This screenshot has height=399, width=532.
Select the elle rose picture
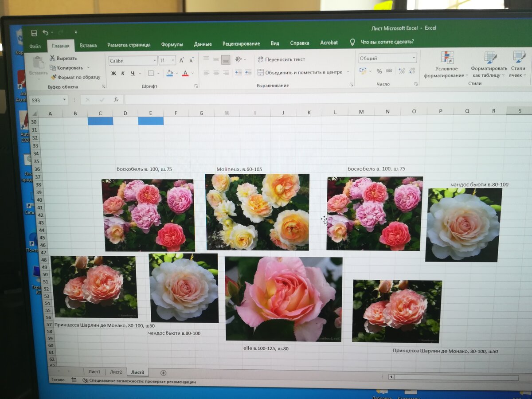click(284, 299)
